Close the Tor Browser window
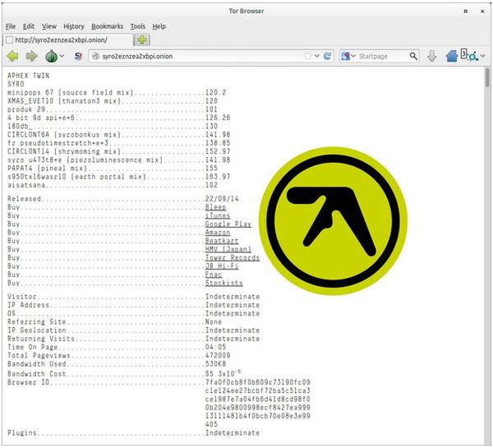This screenshot has width=493, height=448. 482,11
